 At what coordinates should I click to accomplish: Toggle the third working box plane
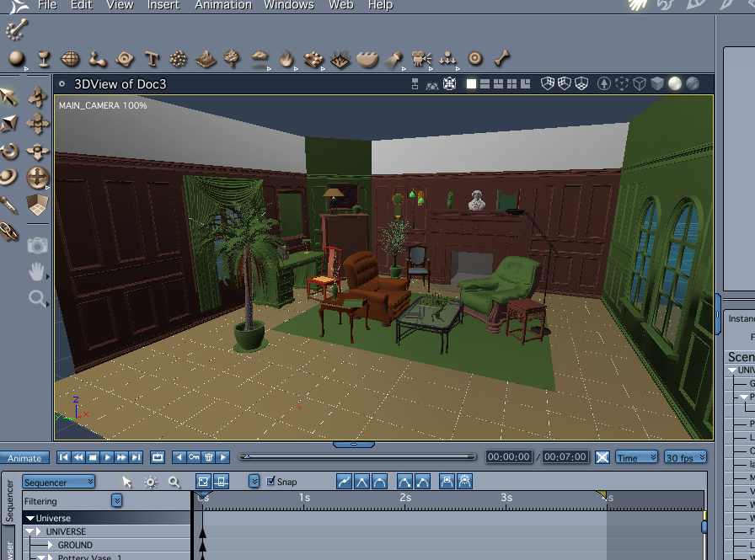click(581, 83)
